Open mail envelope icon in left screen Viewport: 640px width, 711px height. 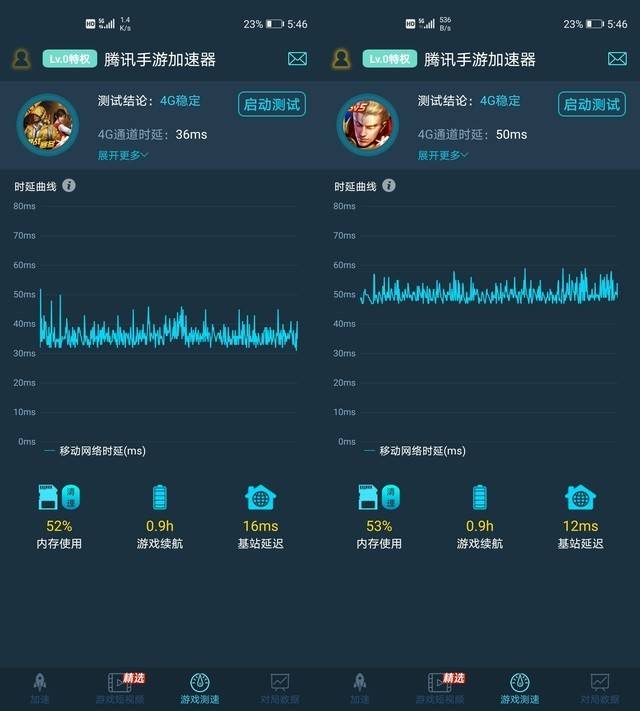pos(297,58)
